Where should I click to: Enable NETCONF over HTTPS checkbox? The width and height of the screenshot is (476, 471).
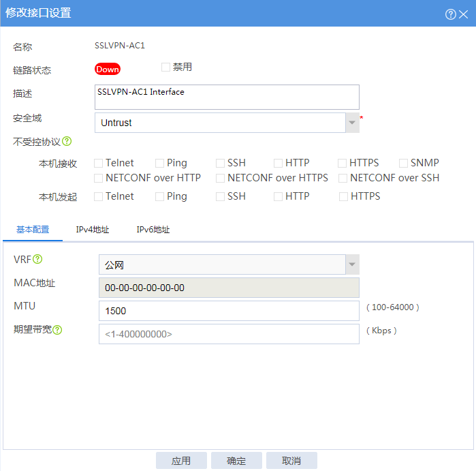pos(221,178)
